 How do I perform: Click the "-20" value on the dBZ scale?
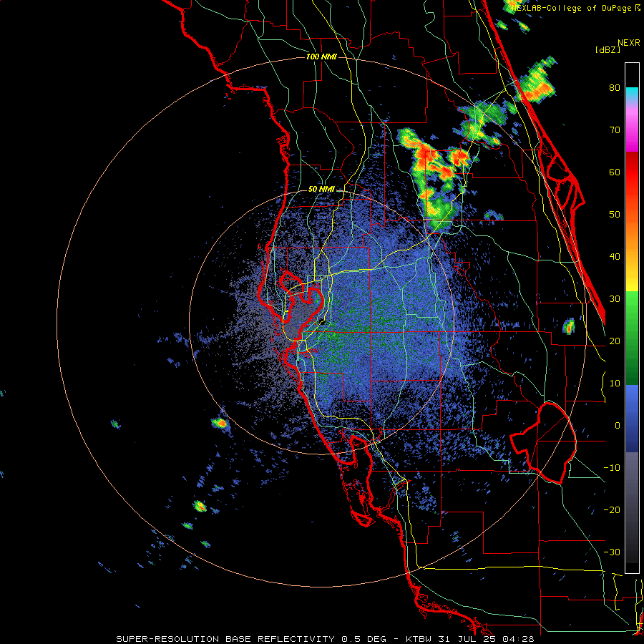click(x=612, y=509)
